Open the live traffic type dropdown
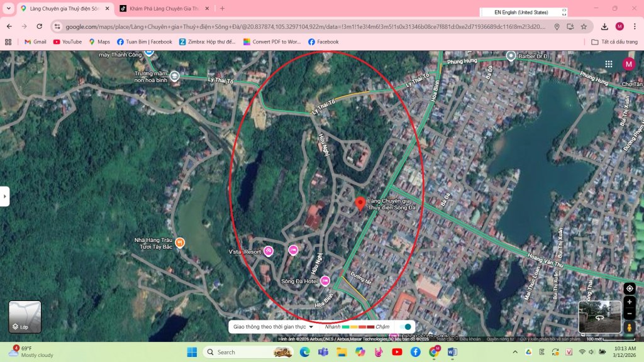 point(273,327)
